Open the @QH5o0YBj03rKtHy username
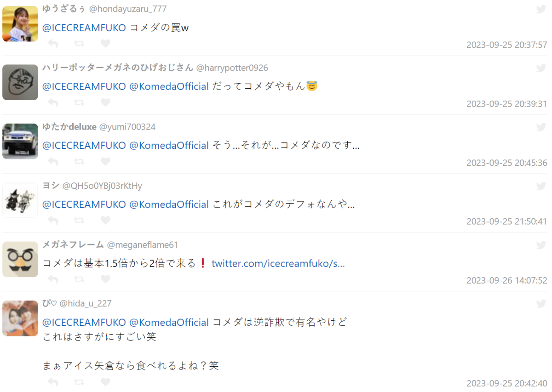Image resolution: width=552 pixels, height=392 pixels. pos(102,186)
